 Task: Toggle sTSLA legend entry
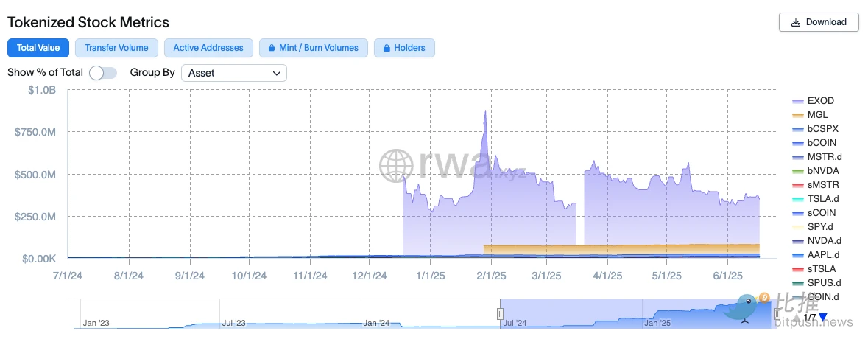click(x=814, y=269)
